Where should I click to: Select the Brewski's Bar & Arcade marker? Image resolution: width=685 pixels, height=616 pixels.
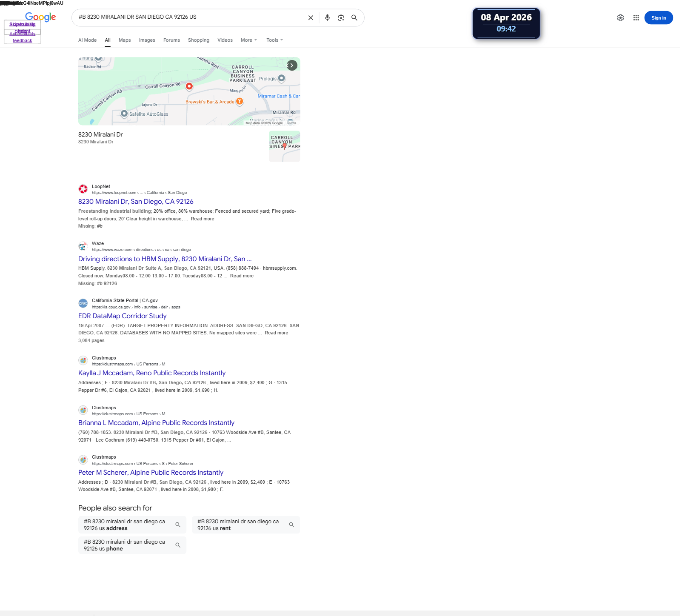240,101
